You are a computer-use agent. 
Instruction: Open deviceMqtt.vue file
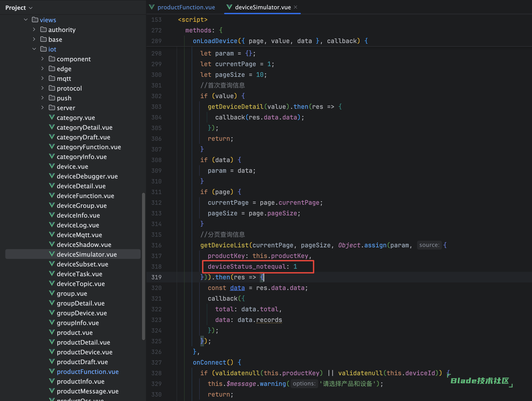[x=79, y=235]
